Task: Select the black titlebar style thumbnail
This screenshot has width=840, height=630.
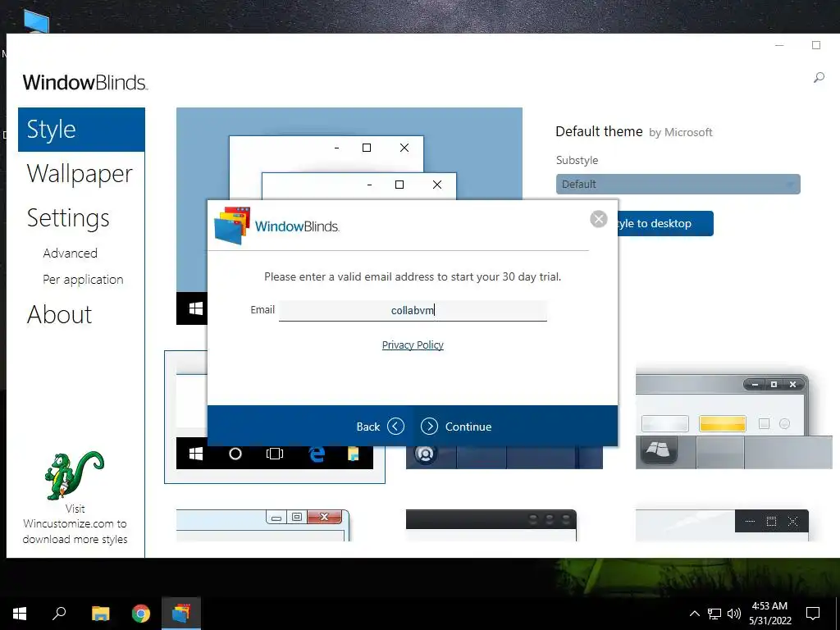Action: (x=491, y=525)
